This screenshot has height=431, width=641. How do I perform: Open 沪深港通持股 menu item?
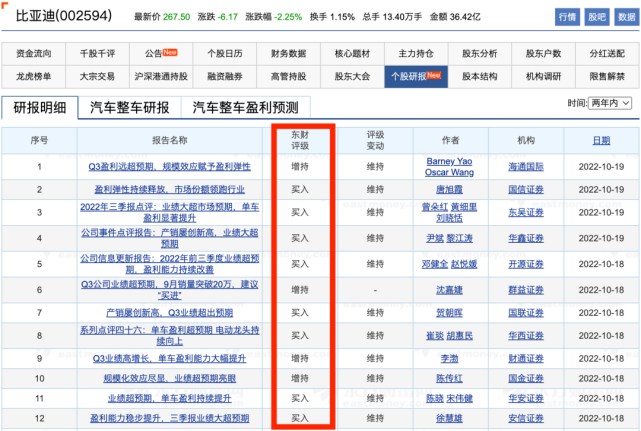161,76
